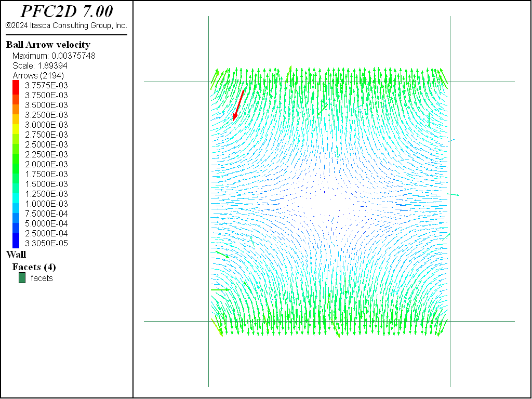The image size is (532, 399).
Task: Click the dark blue 3.3050E-05 legend swatch
Action: (x=16, y=243)
